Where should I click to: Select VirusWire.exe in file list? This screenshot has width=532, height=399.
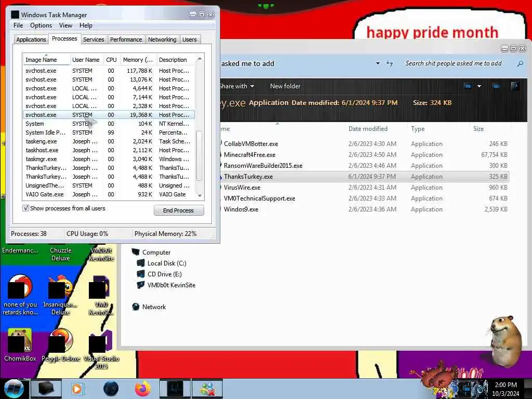pos(364,187)
